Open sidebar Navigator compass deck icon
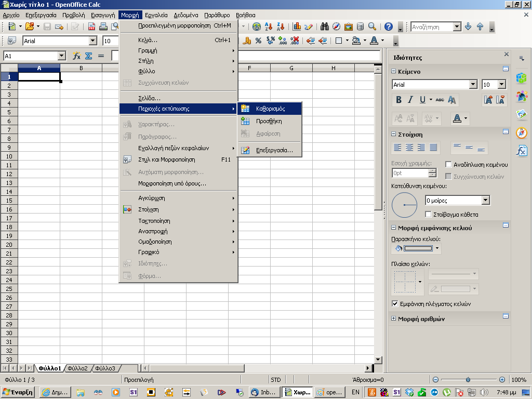 [x=522, y=132]
